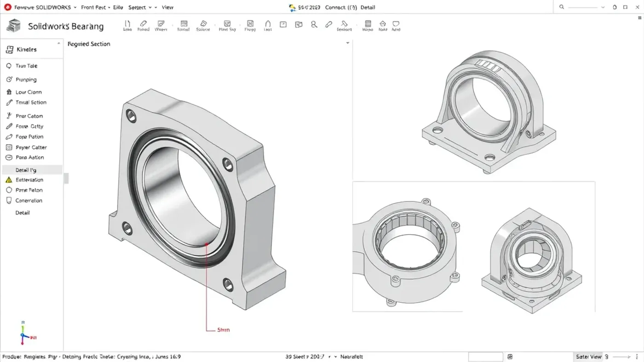Click the Sater View button in the status bar
The image size is (644, 362).
pyautogui.click(x=589, y=356)
